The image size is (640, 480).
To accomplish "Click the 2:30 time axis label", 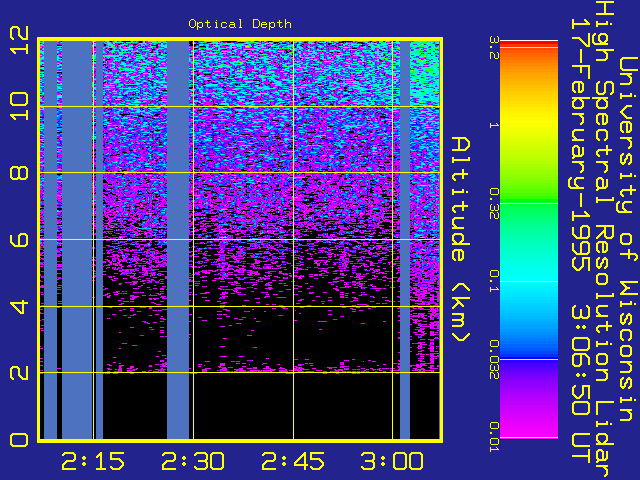I will coord(193,461).
